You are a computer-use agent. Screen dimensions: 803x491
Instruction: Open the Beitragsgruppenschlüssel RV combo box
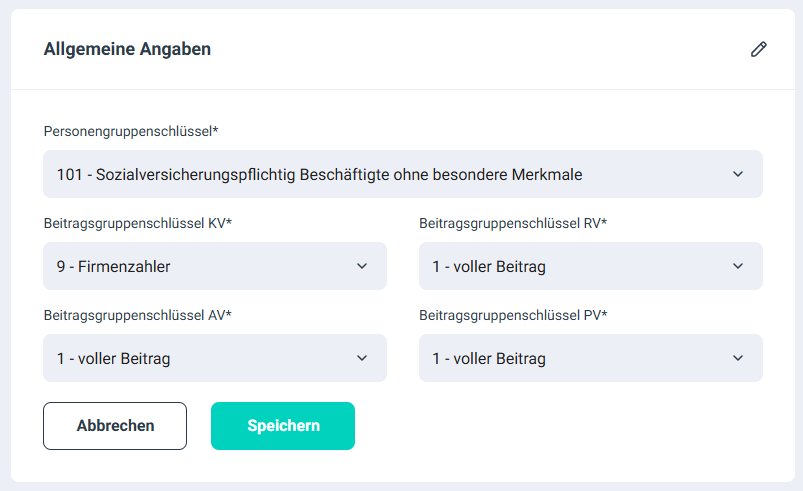tap(590, 266)
